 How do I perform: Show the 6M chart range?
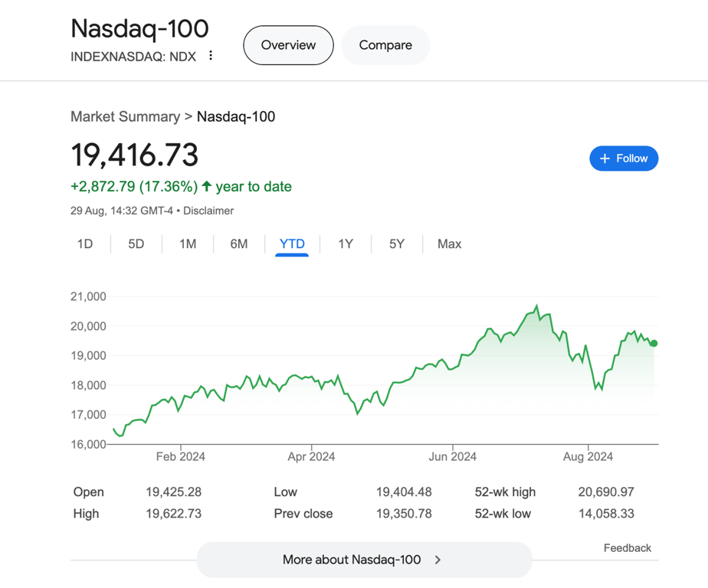tap(239, 244)
